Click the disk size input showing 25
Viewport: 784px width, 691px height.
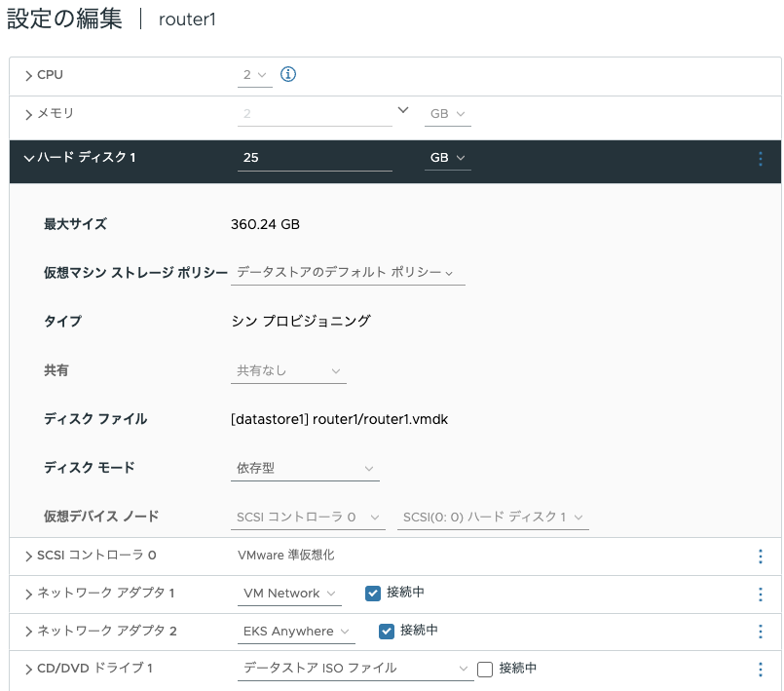312,156
